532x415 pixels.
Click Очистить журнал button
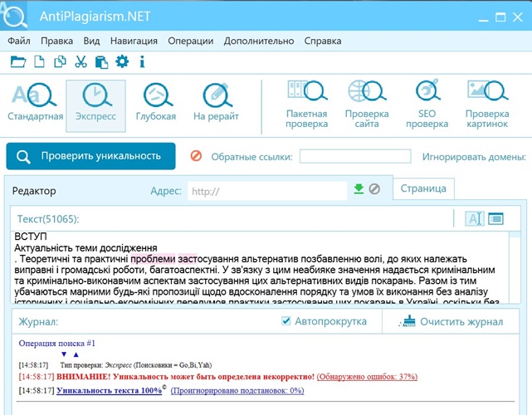coord(452,321)
